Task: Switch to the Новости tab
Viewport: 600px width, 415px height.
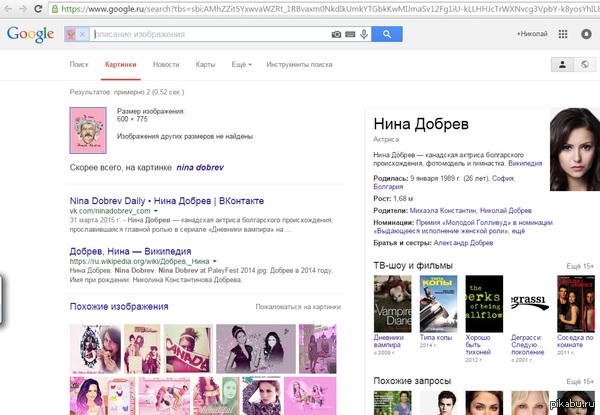Action: click(166, 64)
